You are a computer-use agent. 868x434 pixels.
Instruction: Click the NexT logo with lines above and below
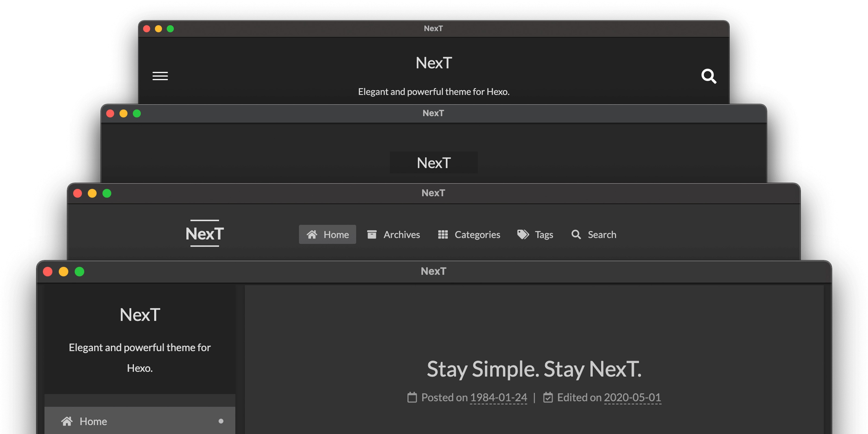(205, 234)
